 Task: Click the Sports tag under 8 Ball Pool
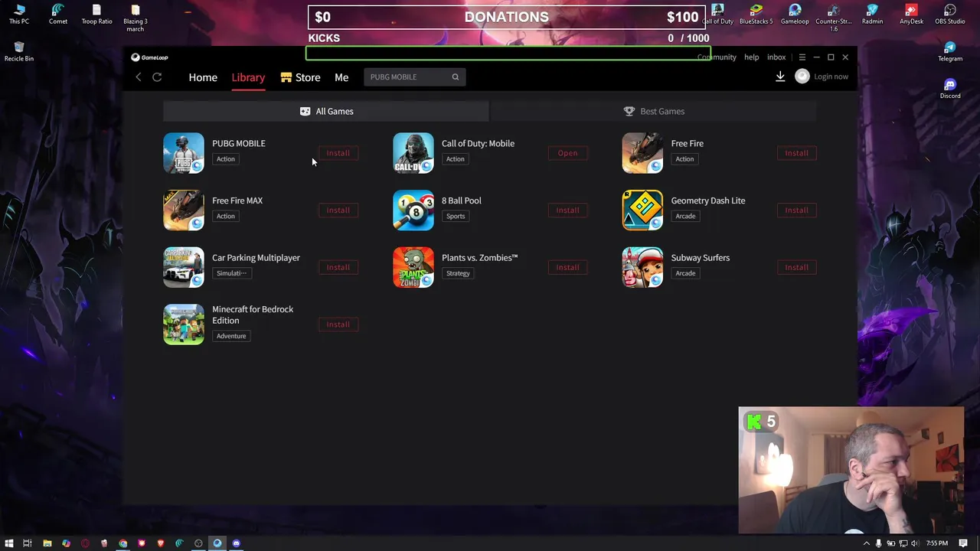[x=456, y=216]
